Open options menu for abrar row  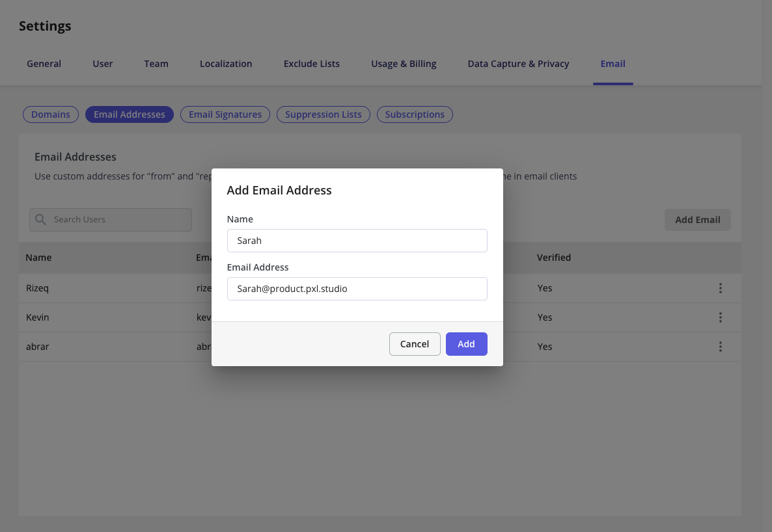coord(721,347)
